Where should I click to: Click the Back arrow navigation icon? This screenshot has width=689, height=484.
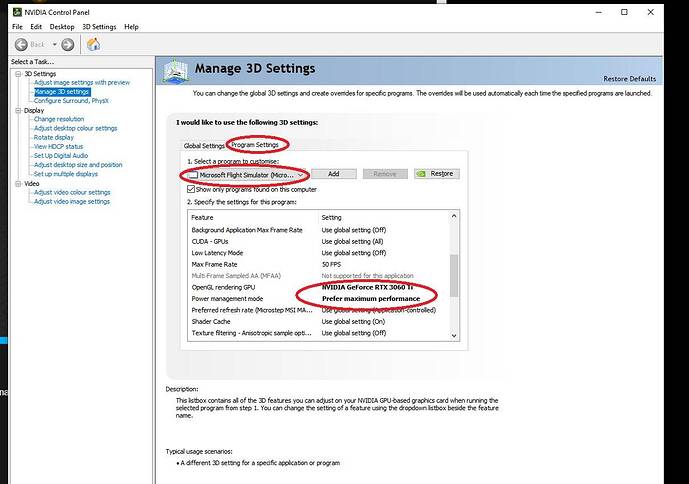(x=21, y=44)
